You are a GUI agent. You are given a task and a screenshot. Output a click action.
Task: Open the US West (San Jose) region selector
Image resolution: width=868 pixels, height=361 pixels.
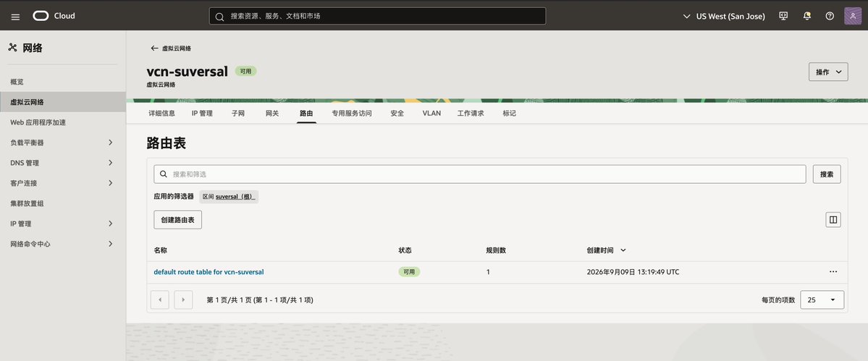pyautogui.click(x=725, y=17)
